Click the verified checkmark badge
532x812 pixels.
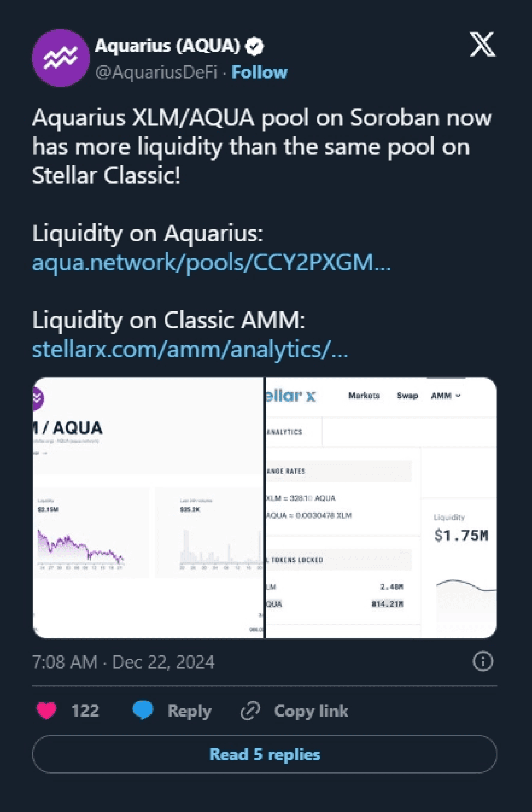(x=255, y=46)
